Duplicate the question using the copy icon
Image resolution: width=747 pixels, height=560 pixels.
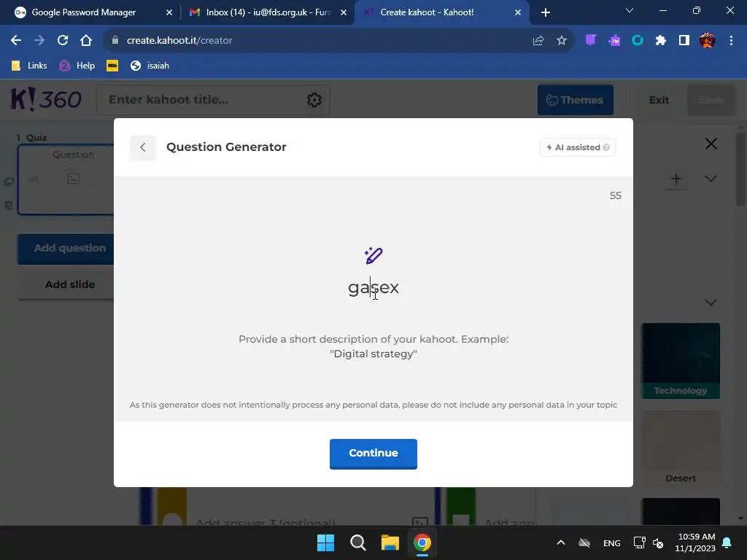[x=9, y=182]
